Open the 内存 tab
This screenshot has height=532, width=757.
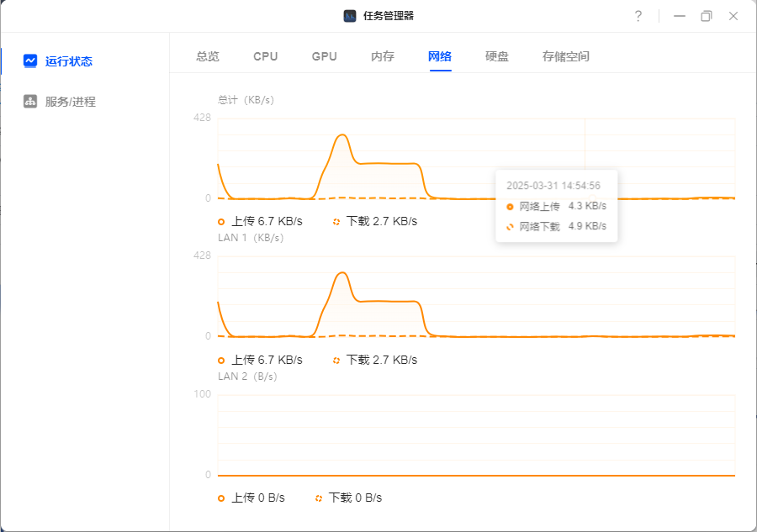point(383,56)
